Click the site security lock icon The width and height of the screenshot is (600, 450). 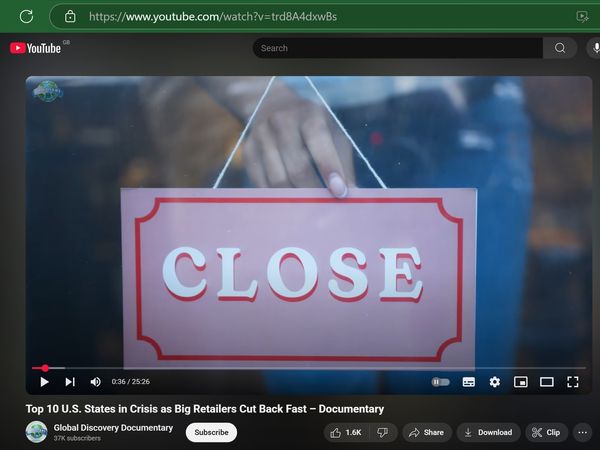70,16
